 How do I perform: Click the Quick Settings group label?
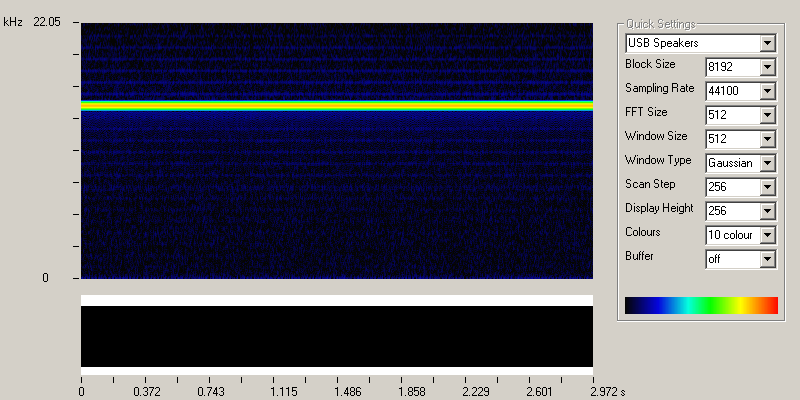coord(660,24)
